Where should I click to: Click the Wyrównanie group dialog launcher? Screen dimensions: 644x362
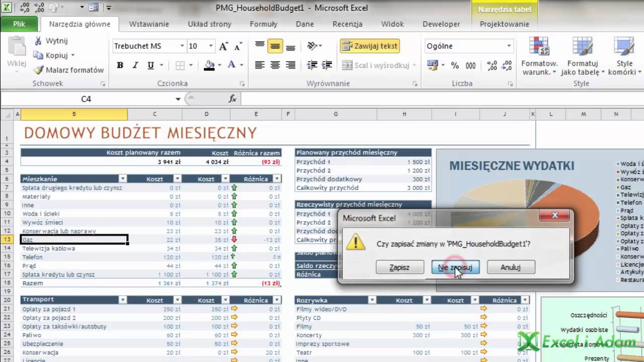coord(416,84)
